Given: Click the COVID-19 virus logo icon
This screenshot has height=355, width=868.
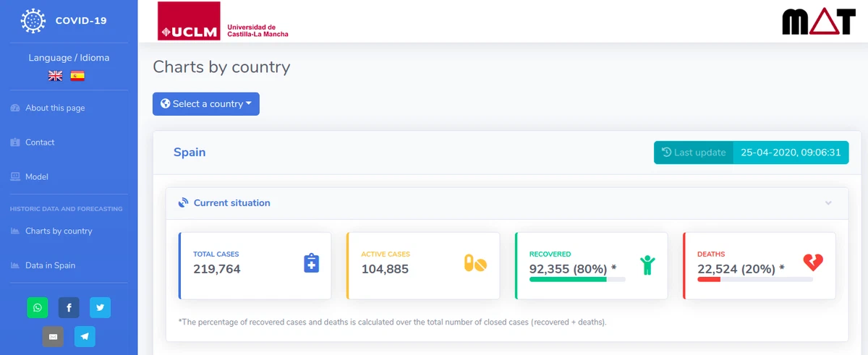Looking at the screenshot, I should (33, 20).
